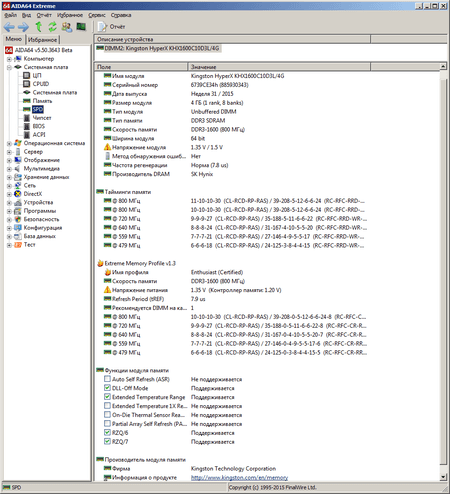Click the Описание устройства column header
The image size is (450, 494).
click(x=232, y=39)
